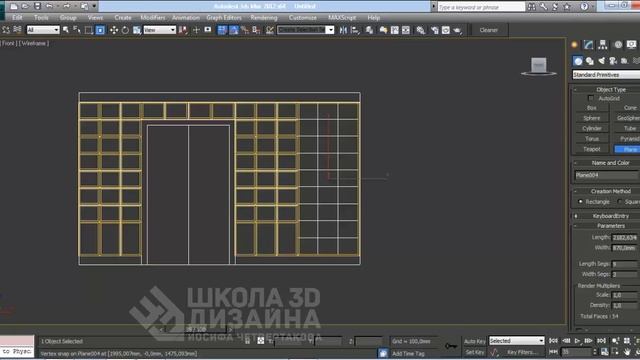Open the Selection Filter dropdown showing All
The width and height of the screenshot is (640, 360).
43,30
